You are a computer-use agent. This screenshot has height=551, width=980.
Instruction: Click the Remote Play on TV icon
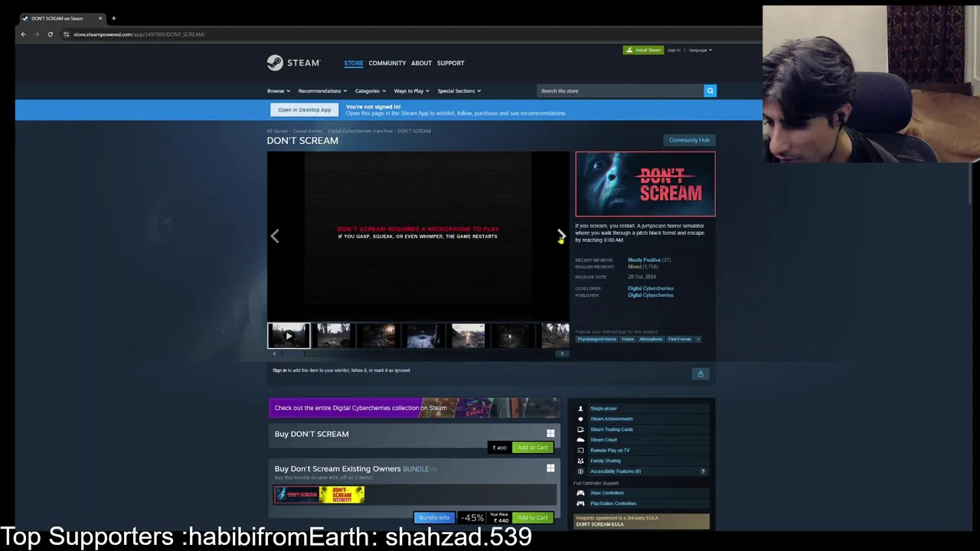[580, 450]
